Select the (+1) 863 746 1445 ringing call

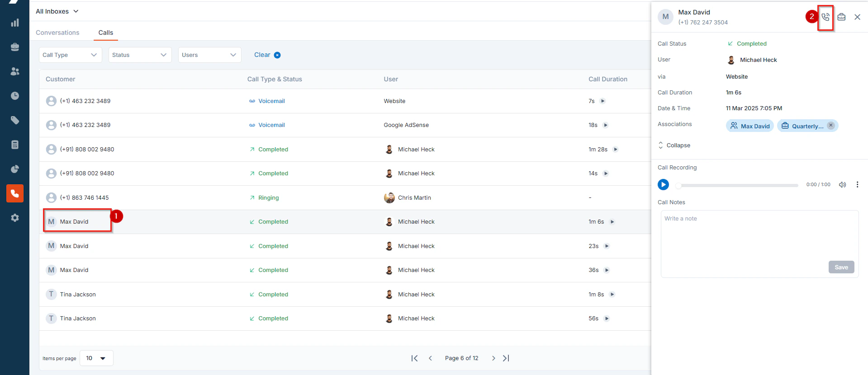[x=345, y=198]
